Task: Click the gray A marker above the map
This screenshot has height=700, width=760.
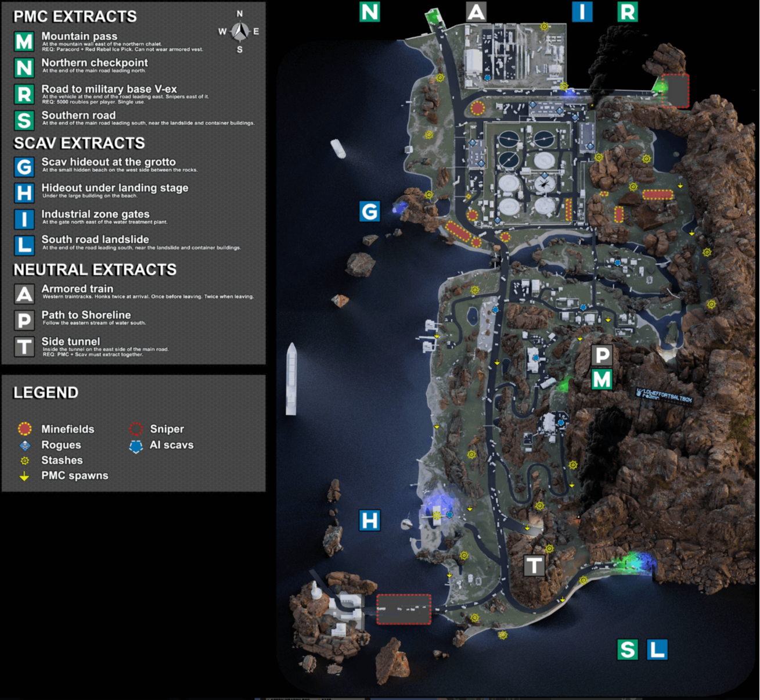Action: click(x=476, y=12)
